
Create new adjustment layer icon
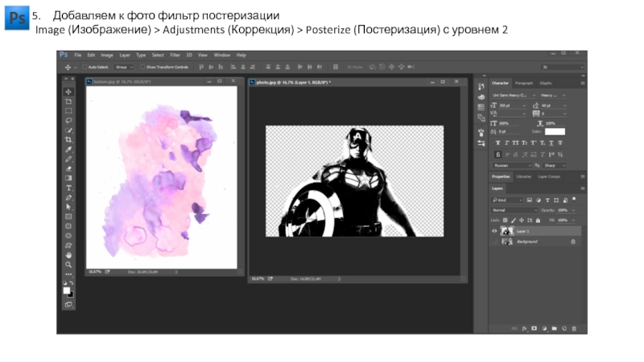(544, 328)
